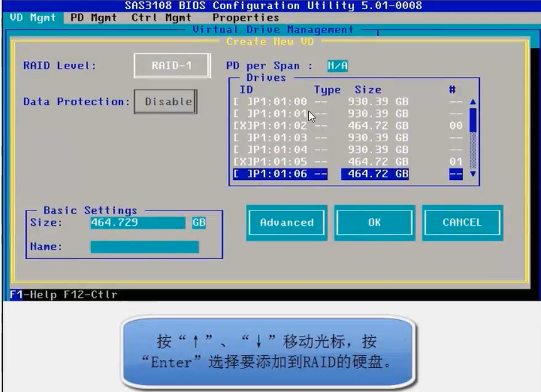Open the Data Protection Disable selector

coord(166,101)
